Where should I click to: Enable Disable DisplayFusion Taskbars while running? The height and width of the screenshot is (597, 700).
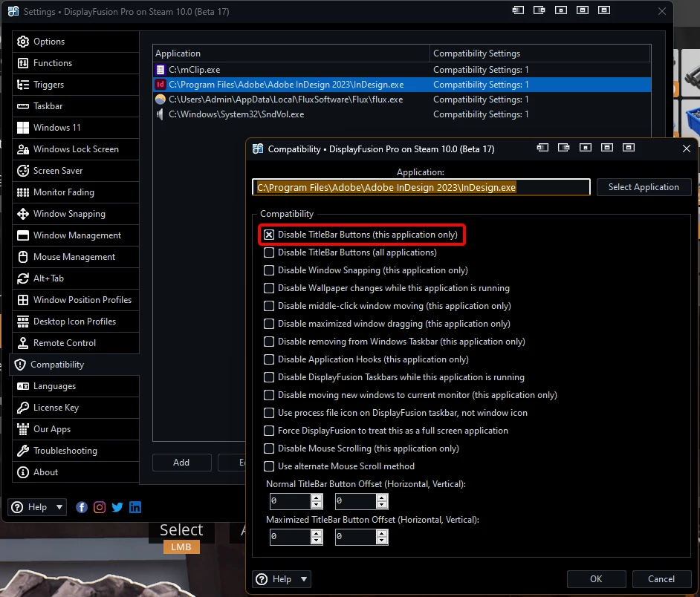coord(269,377)
